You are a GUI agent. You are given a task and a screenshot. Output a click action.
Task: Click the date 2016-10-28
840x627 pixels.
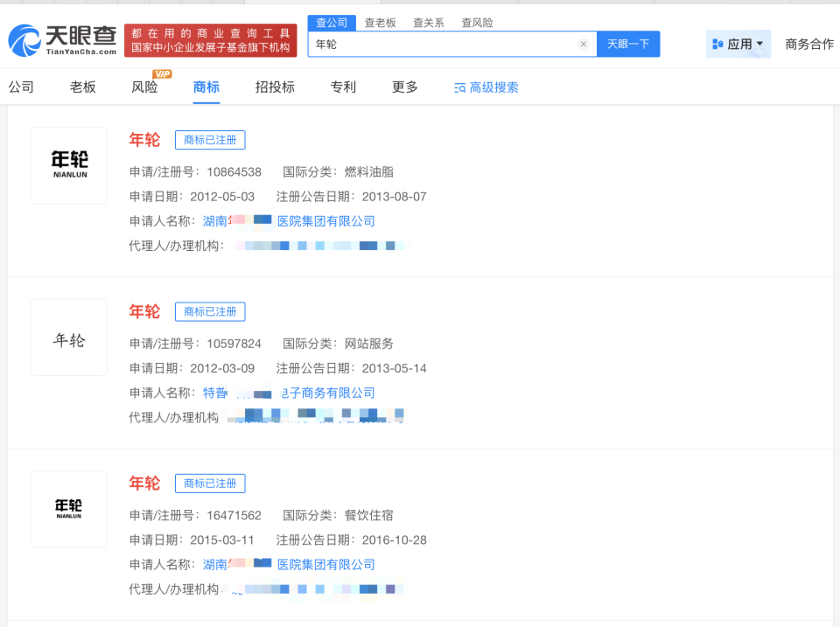(395, 540)
